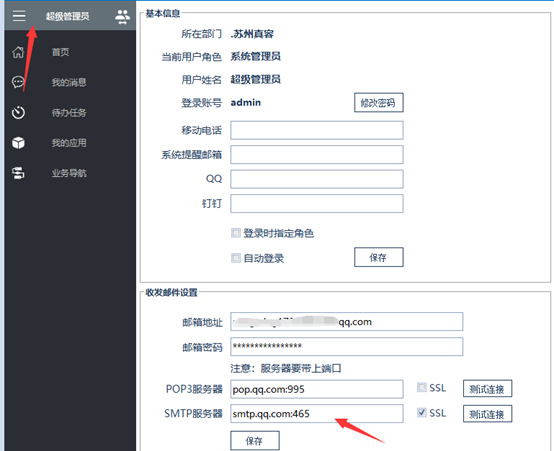
Task: Open the chat bubble messages icon
Action: (x=18, y=82)
